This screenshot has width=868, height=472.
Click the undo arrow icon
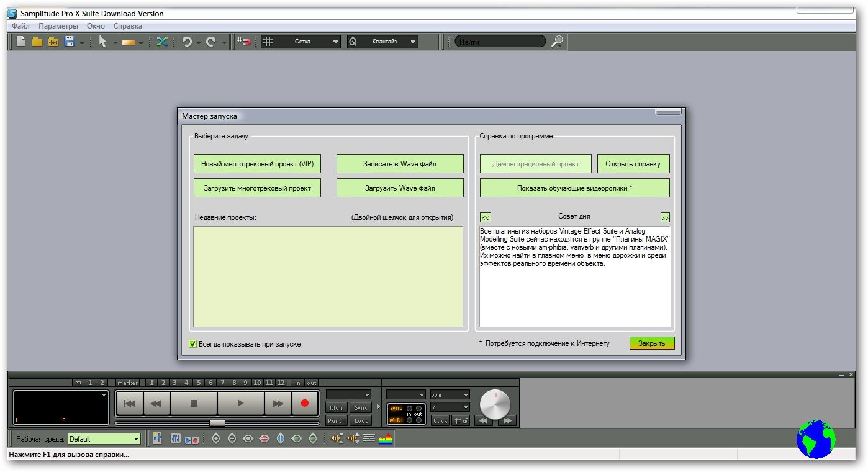pyautogui.click(x=187, y=42)
